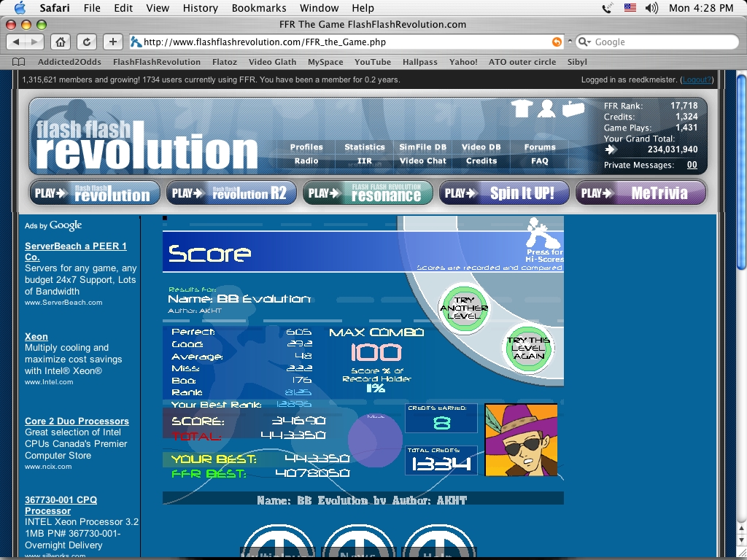
Task: Open the Credits nav link
Action: point(481,161)
